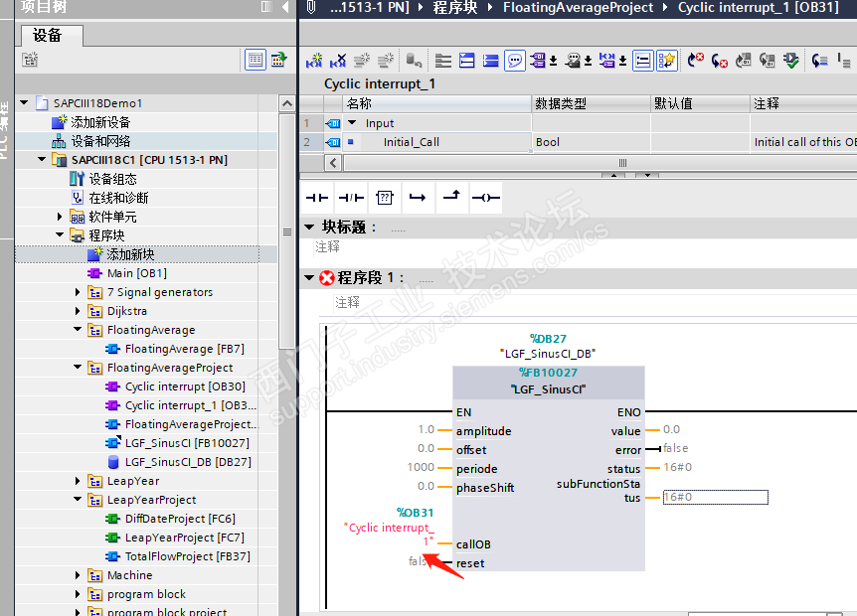Collapse the project tree pane arrow
The image size is (857, 616).
click(x=285, y=7)
